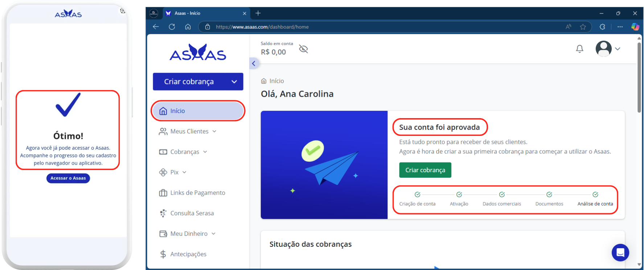Open the Copilot icon in browser toolbar
Screen dimensions: 644x270
click(x=635, y=27)
